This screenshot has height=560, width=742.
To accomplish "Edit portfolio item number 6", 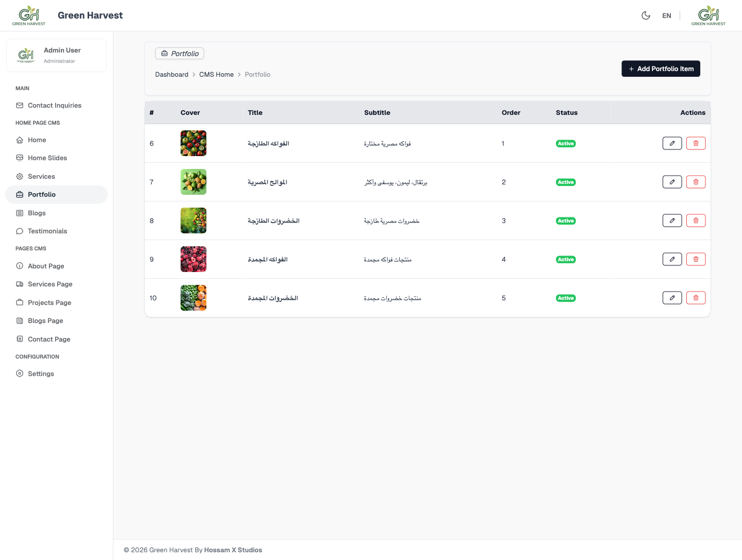I will pos(672,143).
